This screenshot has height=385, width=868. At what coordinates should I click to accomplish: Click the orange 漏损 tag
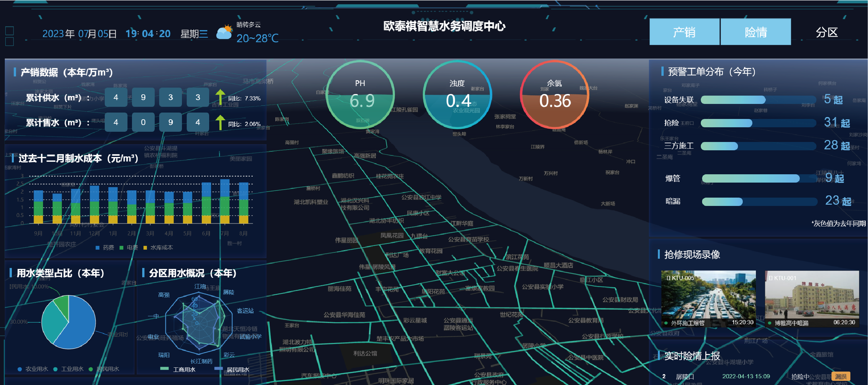coord(840,376)
